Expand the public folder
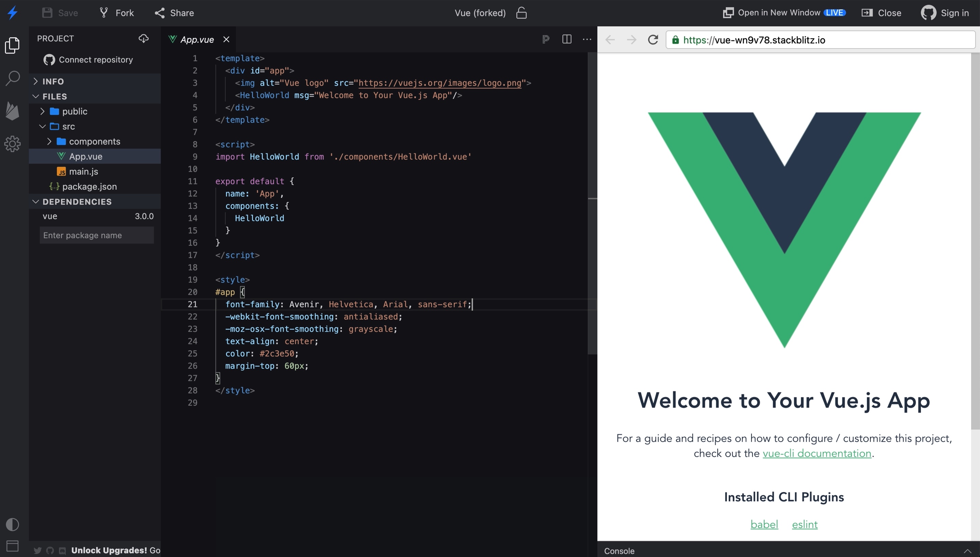 [x=95, y=111]
